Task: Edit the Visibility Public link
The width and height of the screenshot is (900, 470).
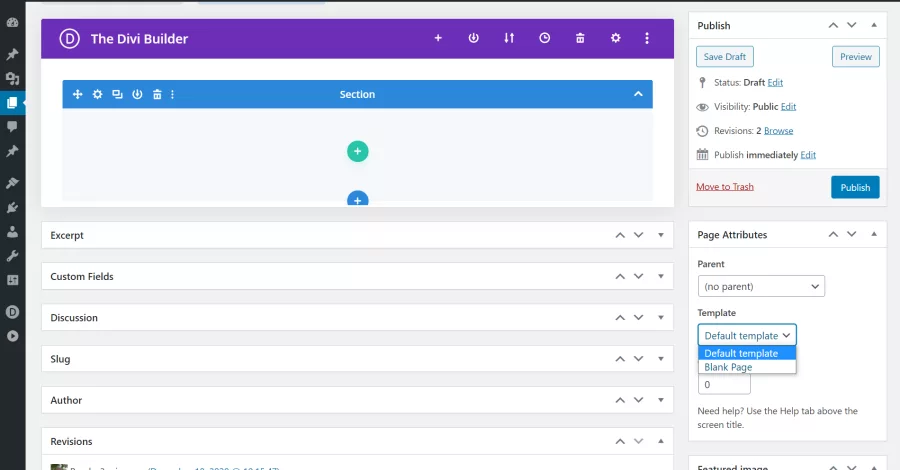Action: tap(788, 107)
